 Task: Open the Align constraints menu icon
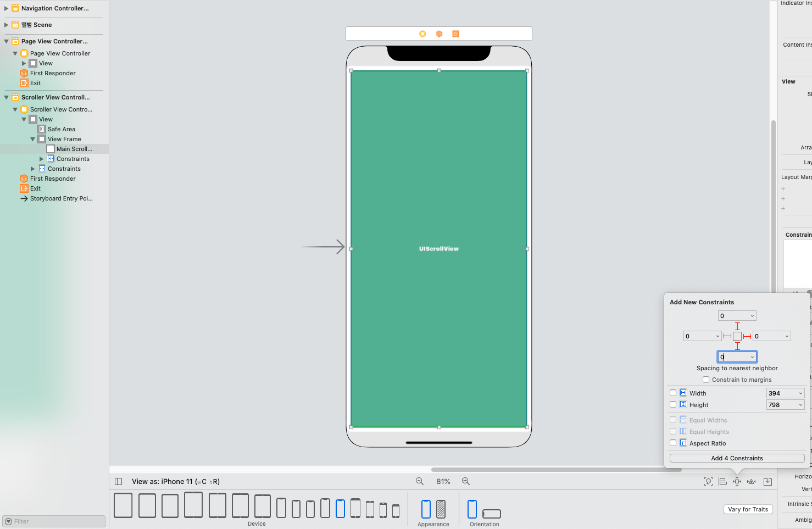723,482
